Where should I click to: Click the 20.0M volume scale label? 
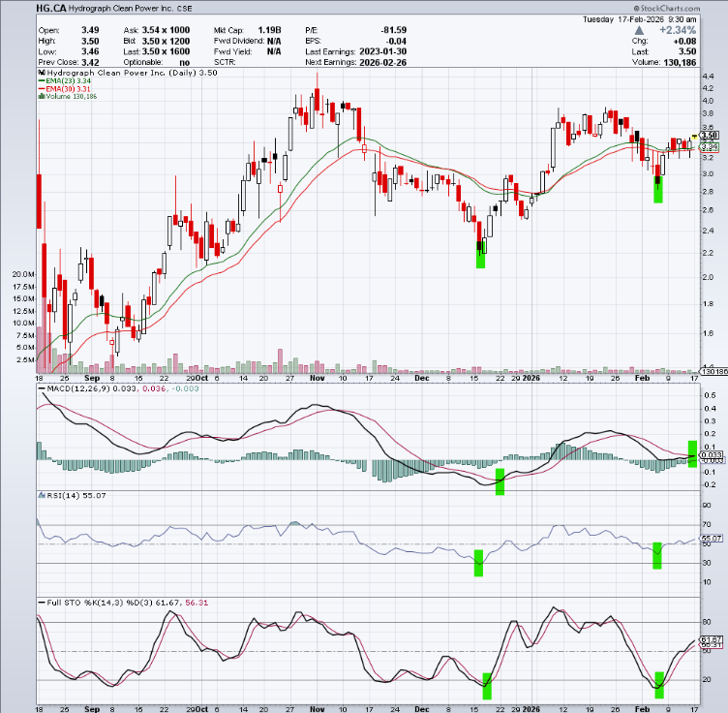click(23, 274)
